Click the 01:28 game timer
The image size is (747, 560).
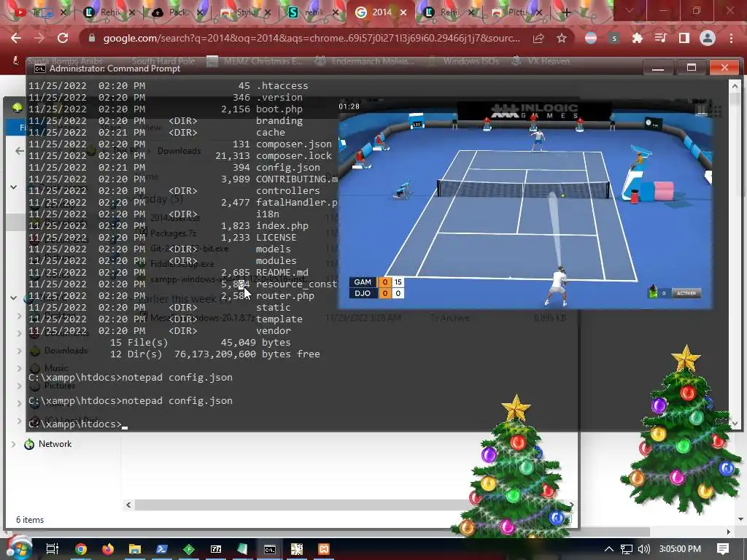click(349, 106)
